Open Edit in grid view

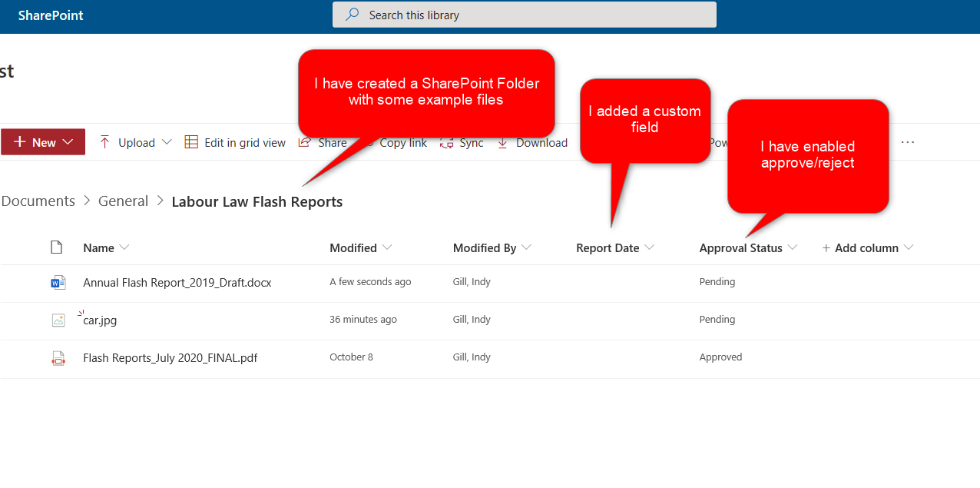(190, 142)
